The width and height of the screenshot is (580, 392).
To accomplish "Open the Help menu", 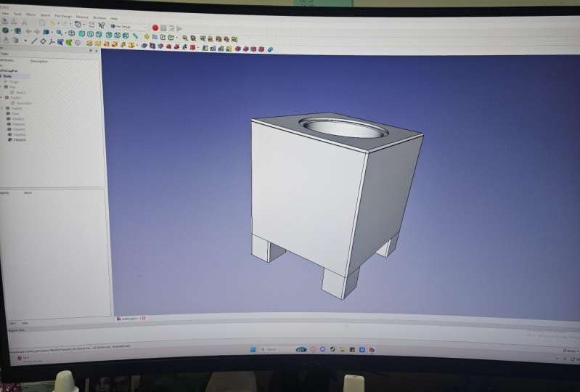I will (114, 18).
